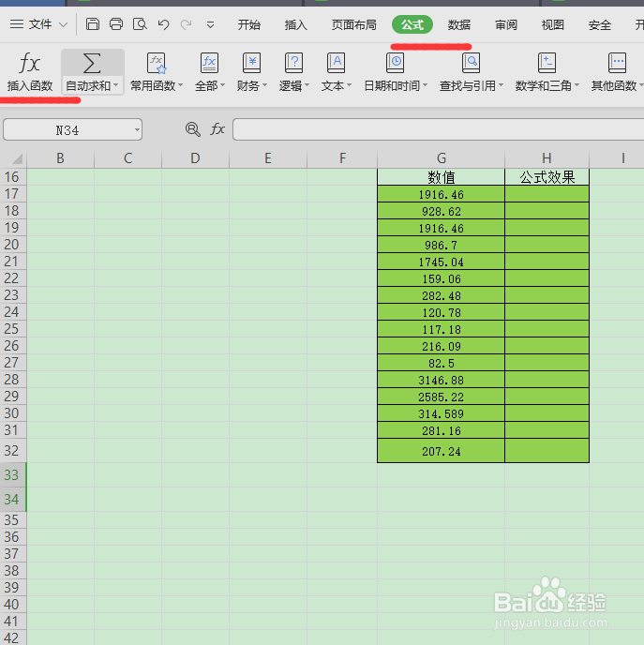Click the Print icon in quick access toolbar

pyautogui.click(x=116, y=24)
